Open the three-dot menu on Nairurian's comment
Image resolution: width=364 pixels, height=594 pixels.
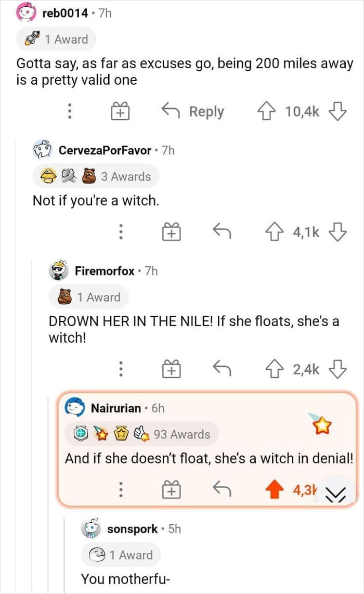pos(121,489)
